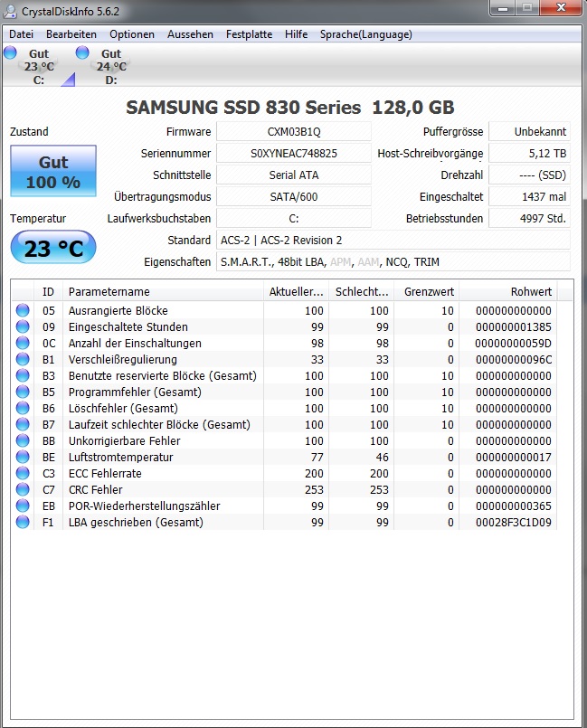Viewport: 587px width, 728px height.
Task: Click the status orb for POR-Wiederherstellungszähler
Action: pos(23,506)
